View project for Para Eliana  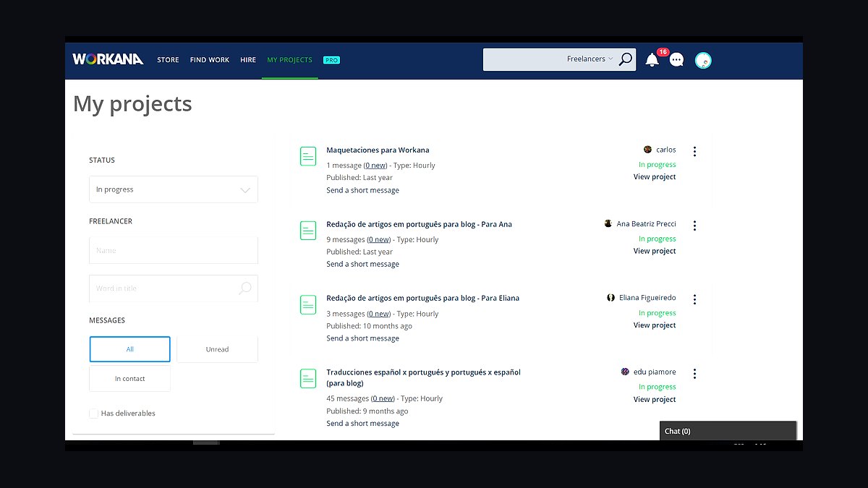[x=655, y=325]
